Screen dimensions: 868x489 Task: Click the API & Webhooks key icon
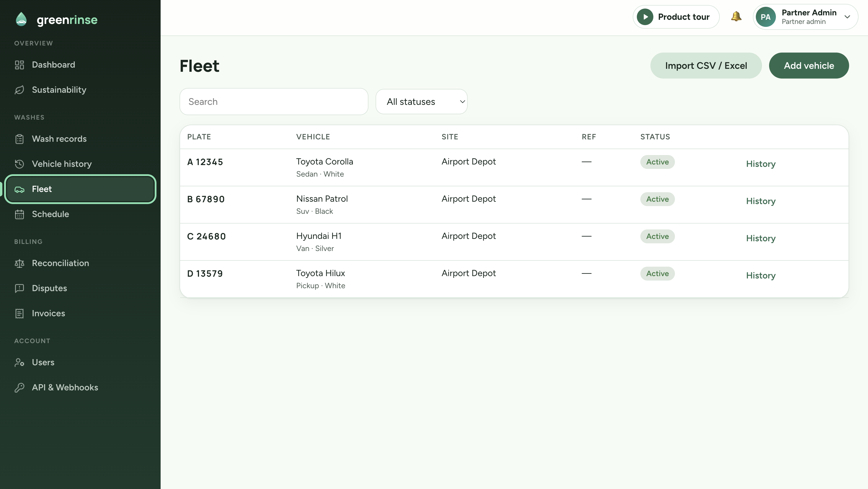pos(19,387)
